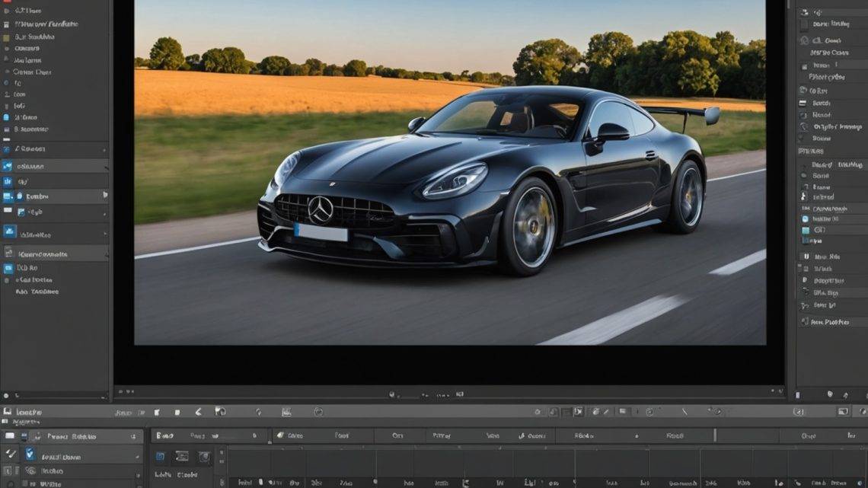The width and height of the screenshot is (868, 488).
Task: Click the large blue image icon in the left panel
Action: tap(9, 231)
